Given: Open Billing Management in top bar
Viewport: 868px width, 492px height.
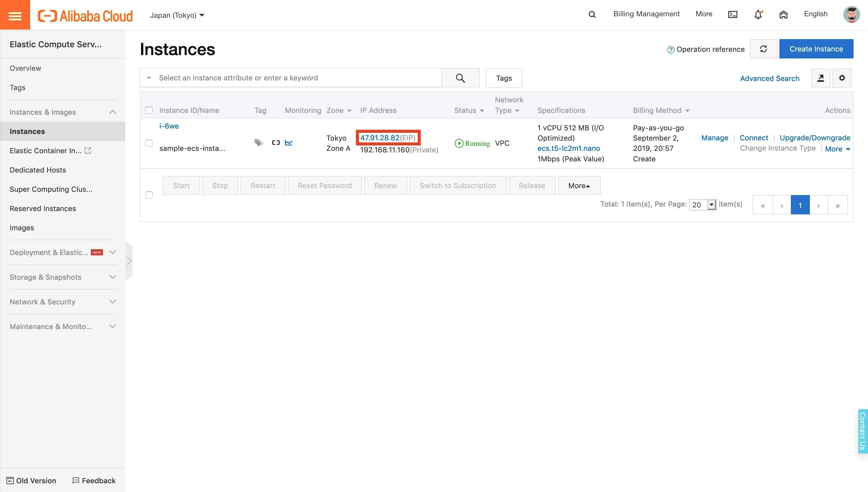Looking at the screenshot, I should coord(646,14).
